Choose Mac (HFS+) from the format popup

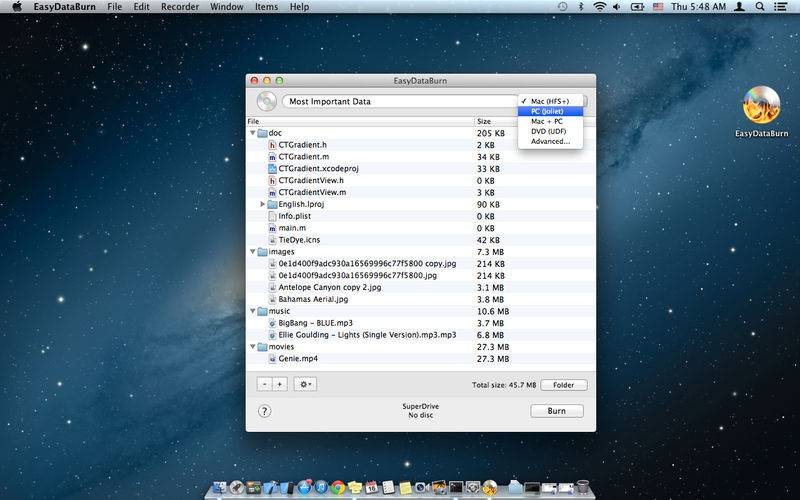(x=551, y=101)
